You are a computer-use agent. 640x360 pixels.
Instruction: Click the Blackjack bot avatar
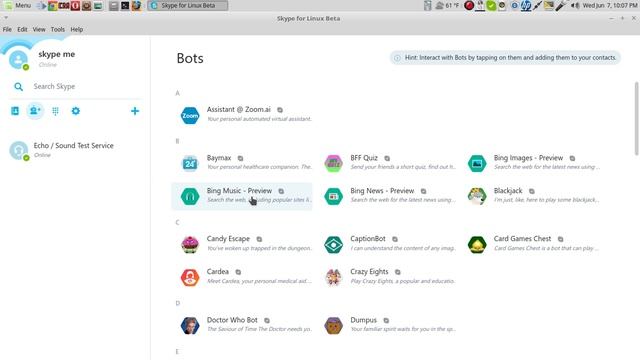click(477, 196)
